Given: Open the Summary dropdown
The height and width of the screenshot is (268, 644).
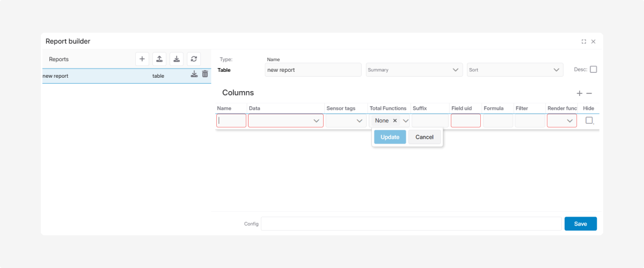Looking at the screenshot, I should click(x=414, y=70).
